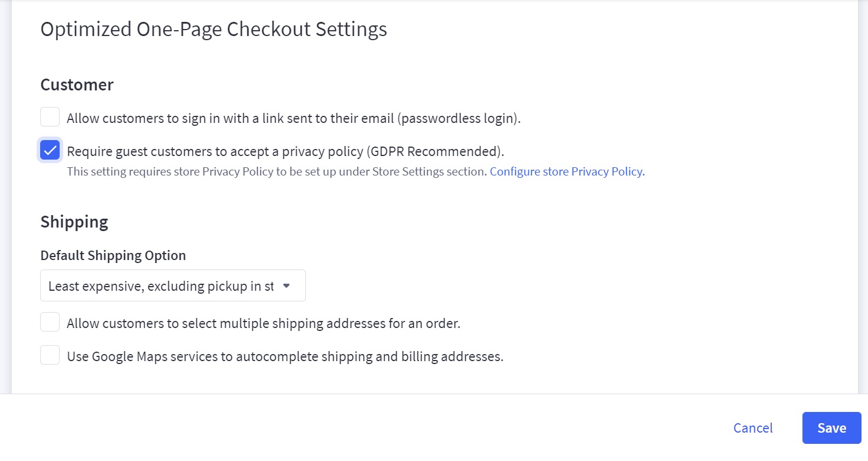Click the Customer section heading

(x=77, y=85)
